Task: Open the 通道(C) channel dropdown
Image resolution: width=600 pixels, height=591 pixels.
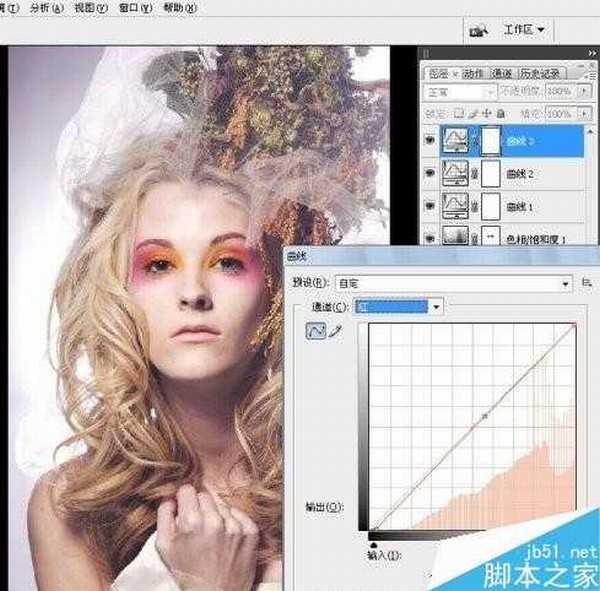Action: tap(398, 307)
